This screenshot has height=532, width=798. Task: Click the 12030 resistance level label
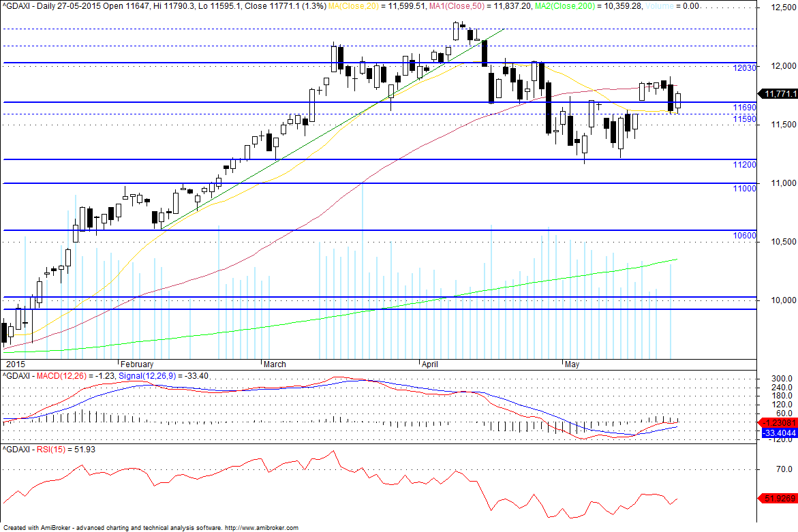coord(744,67)
